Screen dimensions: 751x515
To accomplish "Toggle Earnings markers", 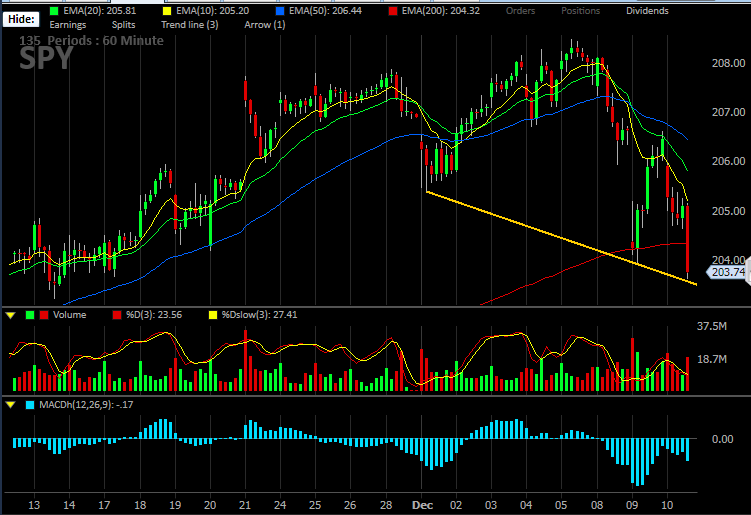I will [x=68, y=25].
